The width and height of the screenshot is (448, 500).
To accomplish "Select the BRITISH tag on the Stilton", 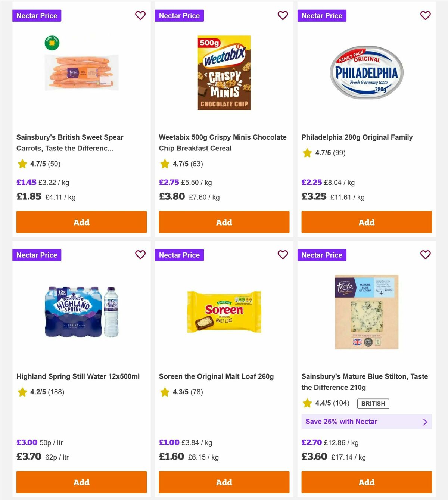I will tap(372, 403).
